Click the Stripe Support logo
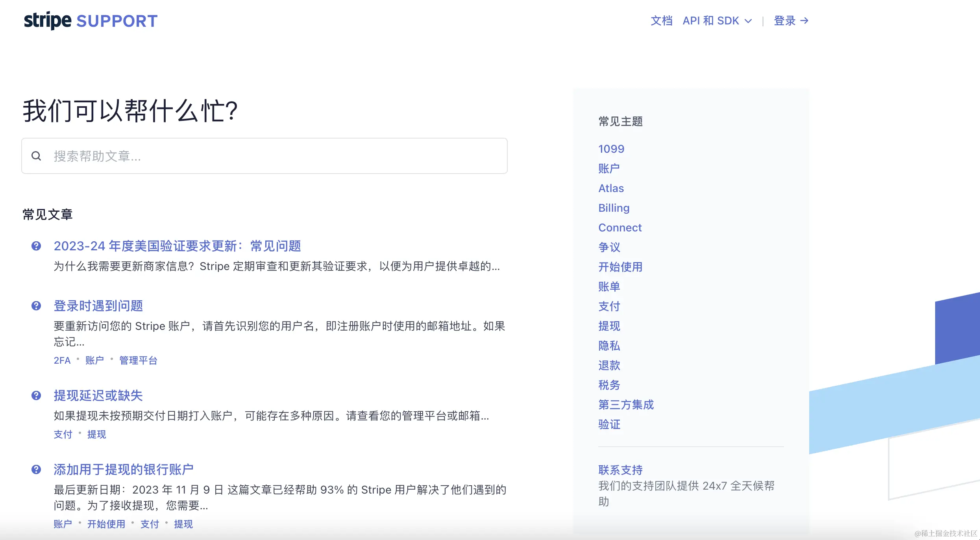Viewport: 980px width, 540px height. tap(91, 21)
